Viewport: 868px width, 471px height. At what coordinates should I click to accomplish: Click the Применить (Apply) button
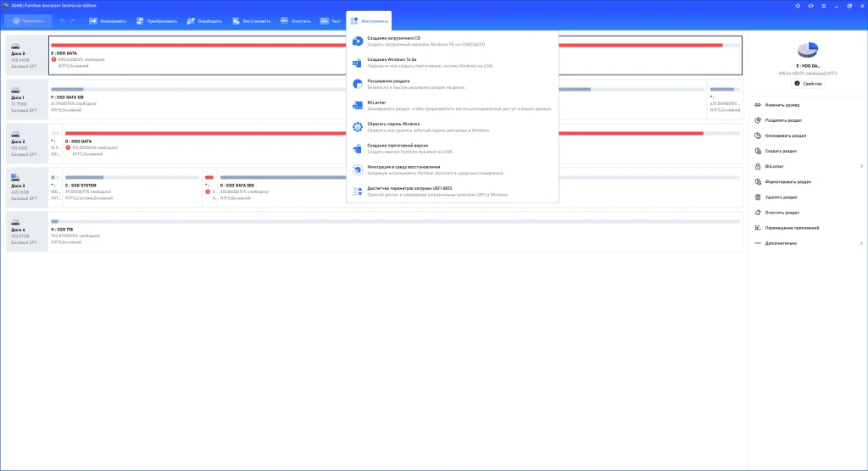point(28,21)
